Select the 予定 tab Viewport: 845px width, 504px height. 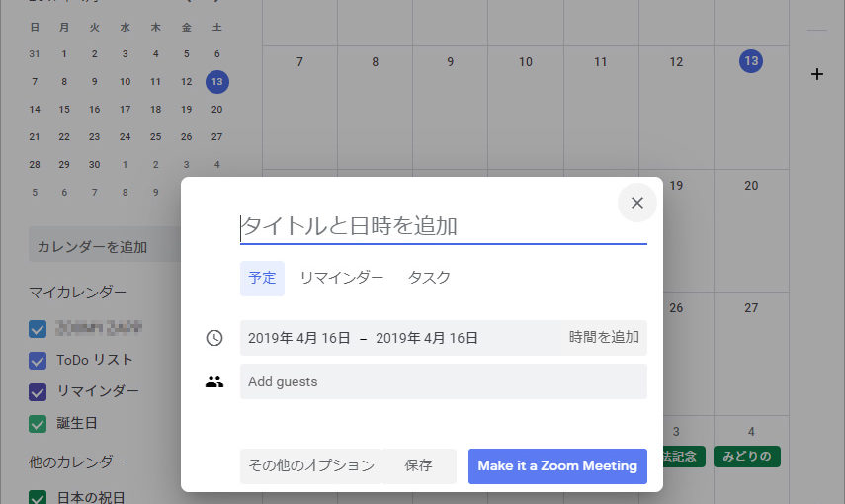pos(262,278)
